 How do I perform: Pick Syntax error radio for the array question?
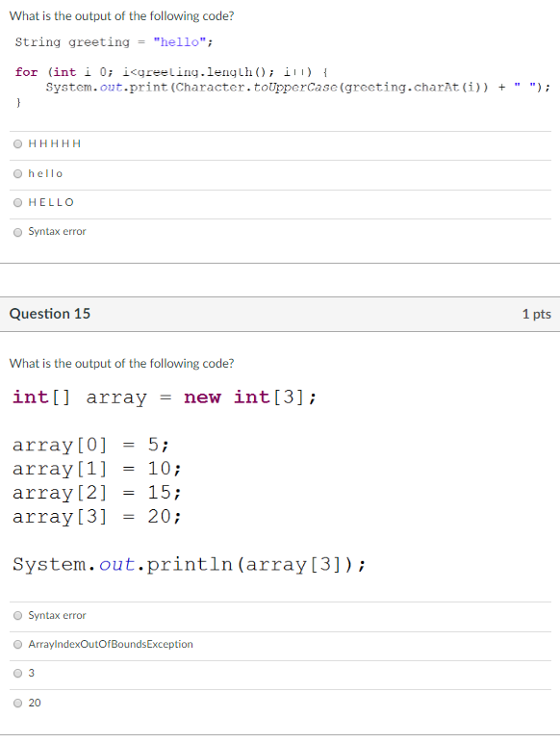coord(18,616)
